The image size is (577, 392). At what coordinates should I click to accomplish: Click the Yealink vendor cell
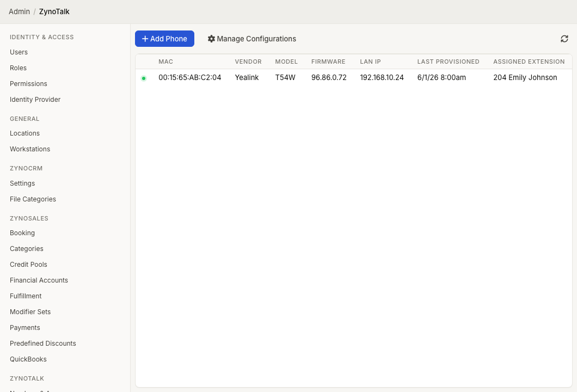[x=247, y=78]
